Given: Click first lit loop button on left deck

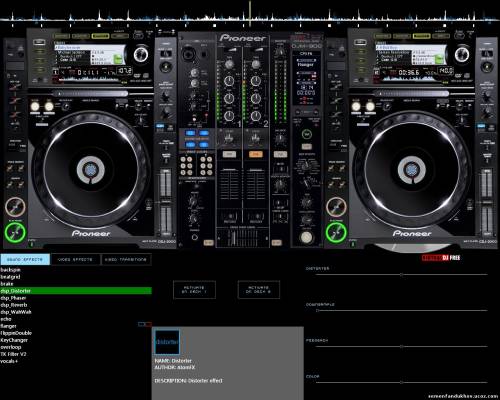Looking at the screenshot, I should [35, 106].
